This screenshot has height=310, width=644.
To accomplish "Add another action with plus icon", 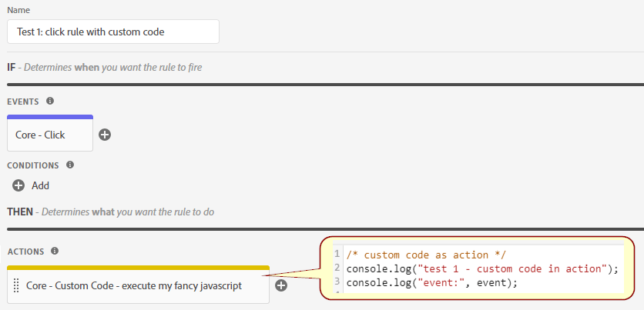I will [x=281, y=285].
